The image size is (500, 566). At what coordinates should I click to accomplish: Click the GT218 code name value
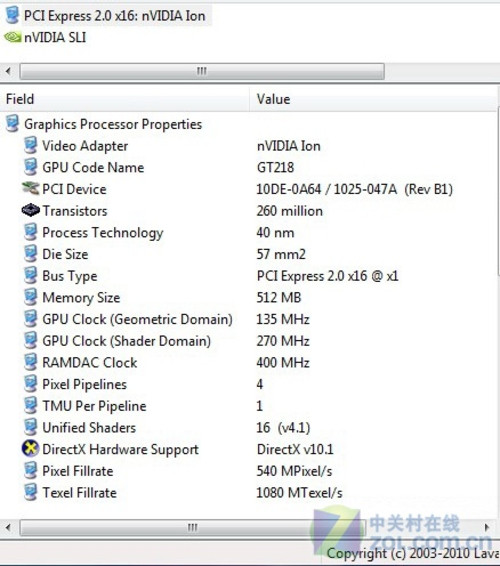[x=275, y=167]
